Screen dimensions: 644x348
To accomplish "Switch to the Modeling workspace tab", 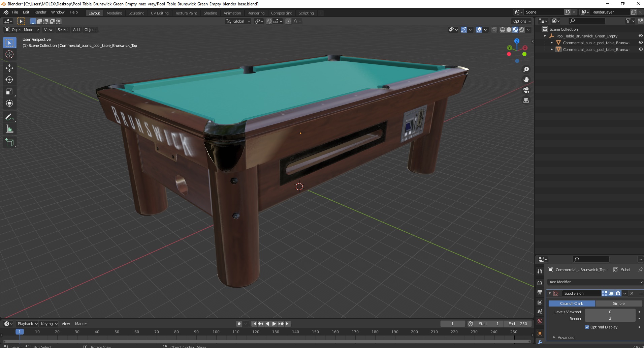I will point(114,13).
